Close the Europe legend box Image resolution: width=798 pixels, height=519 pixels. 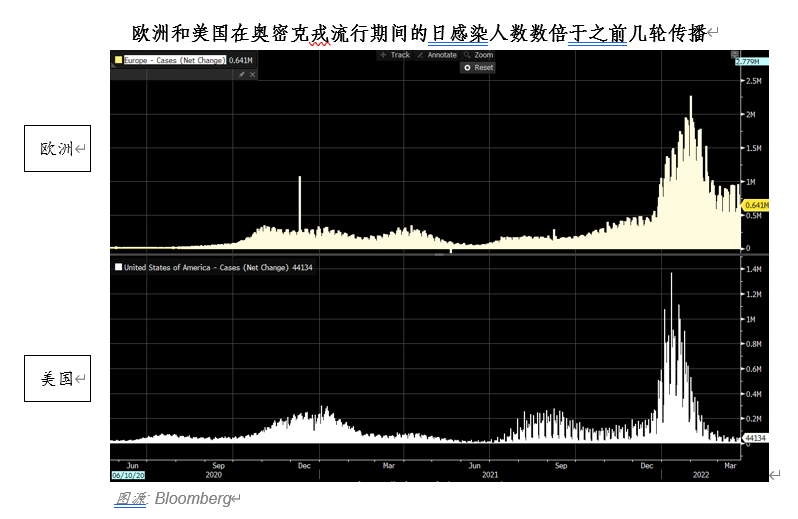point(252,75)
